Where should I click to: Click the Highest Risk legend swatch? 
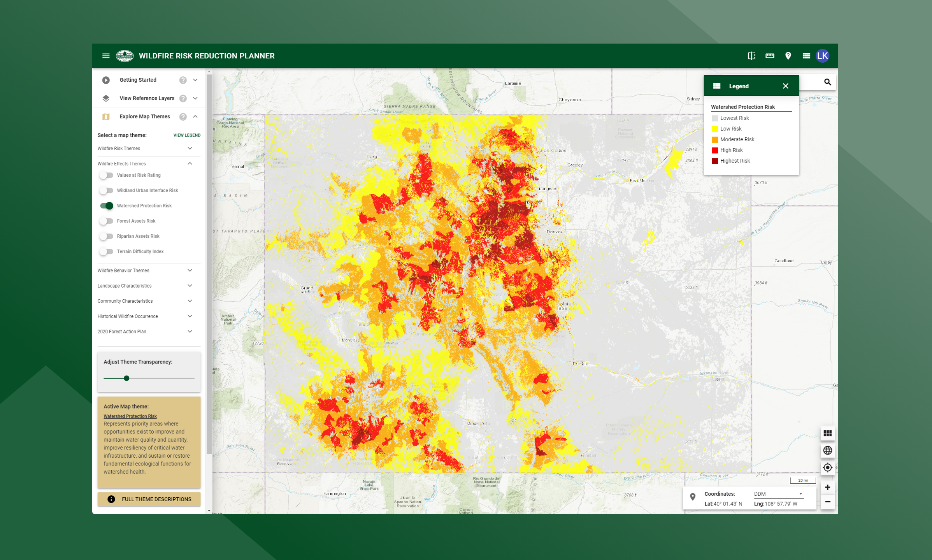[x=715, y=161]
